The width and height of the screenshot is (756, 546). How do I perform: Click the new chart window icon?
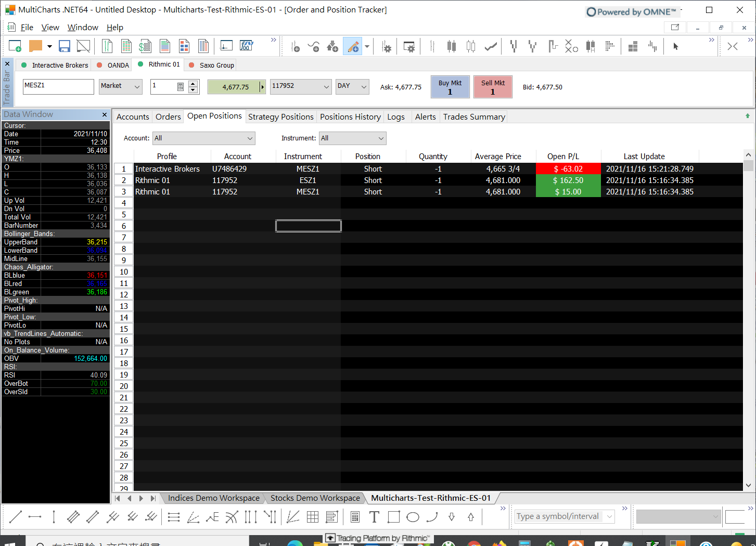(16, 46)
